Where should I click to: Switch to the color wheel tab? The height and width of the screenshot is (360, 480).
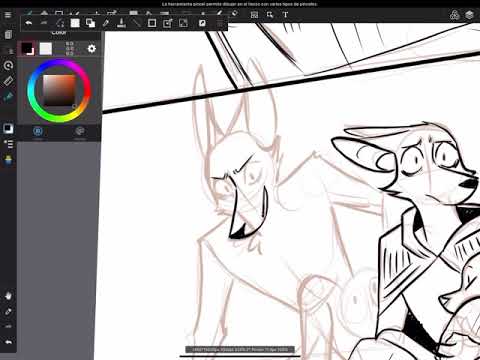click(38, 131)
